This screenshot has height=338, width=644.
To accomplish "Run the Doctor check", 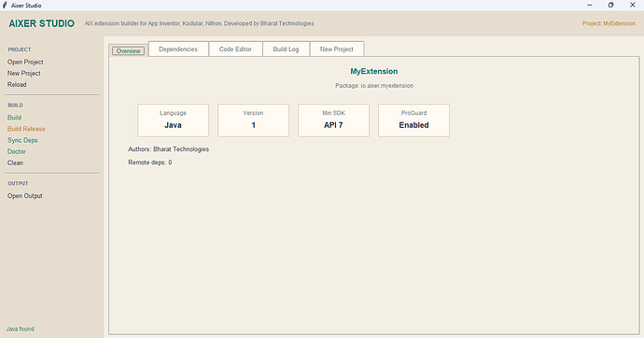I will click(x=17, y=151).
